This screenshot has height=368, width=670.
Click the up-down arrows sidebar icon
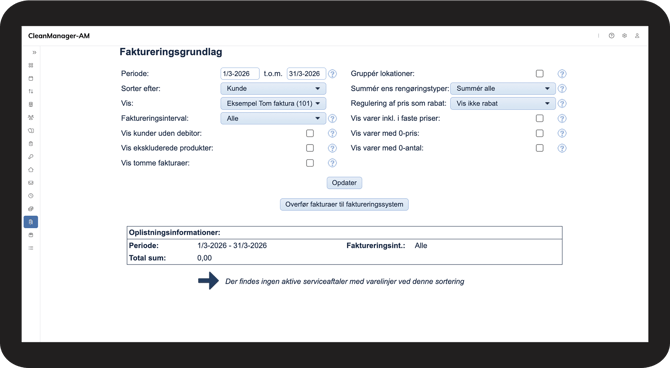[31, 91]
